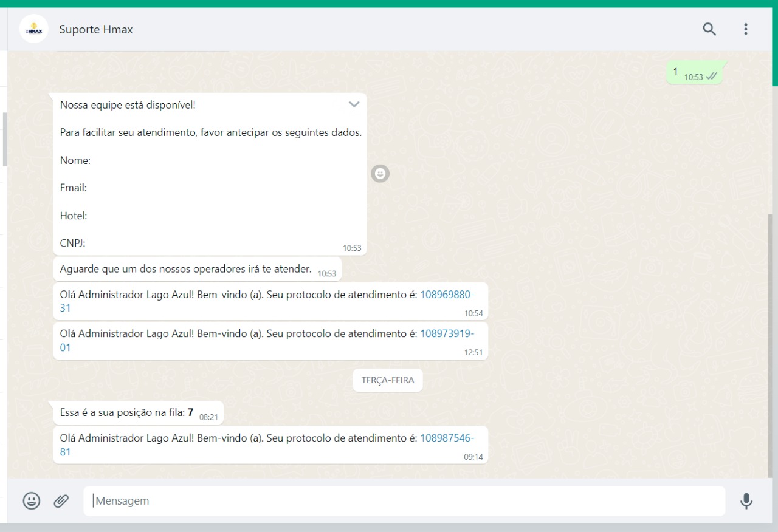Click the TERÇA-FEIRA date divider
Screen dimensions: 778x532
pyautogui.click(x=388, y=380)
